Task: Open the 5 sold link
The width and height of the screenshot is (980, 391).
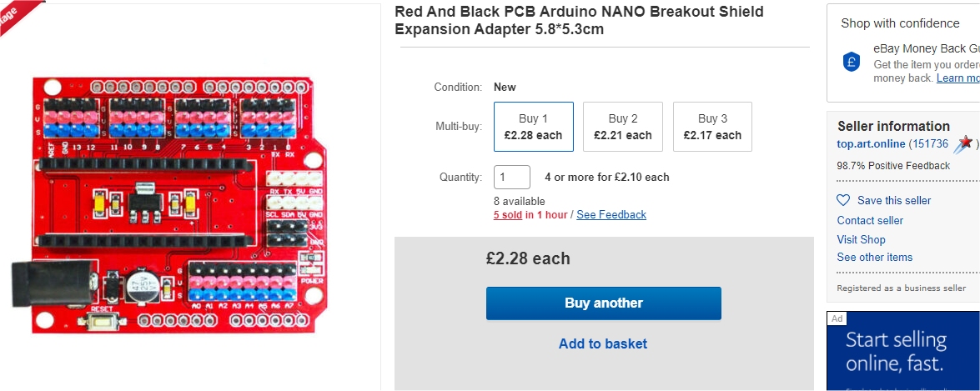Action: 508,214
